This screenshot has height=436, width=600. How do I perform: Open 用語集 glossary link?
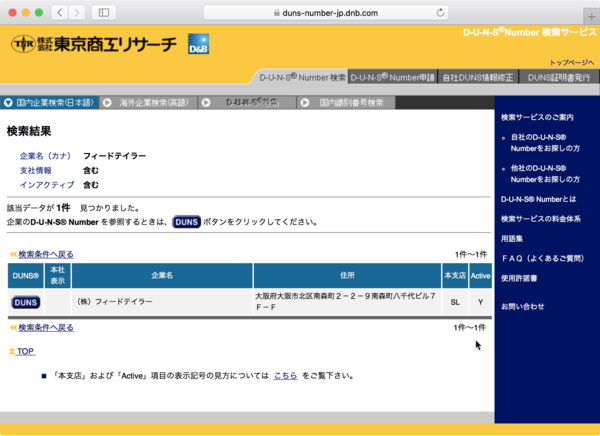coord(512,239)
